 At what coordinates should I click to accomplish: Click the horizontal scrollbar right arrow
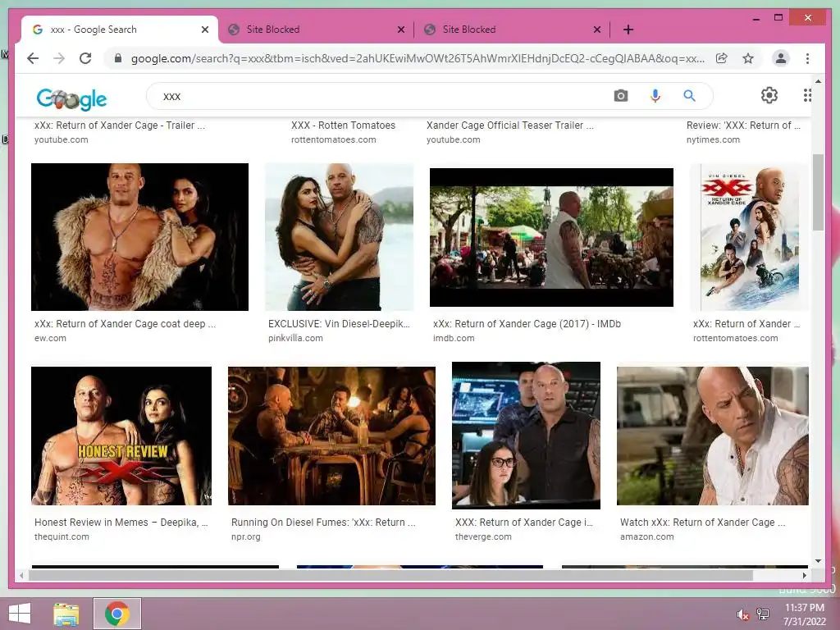[x=804, y=575]
